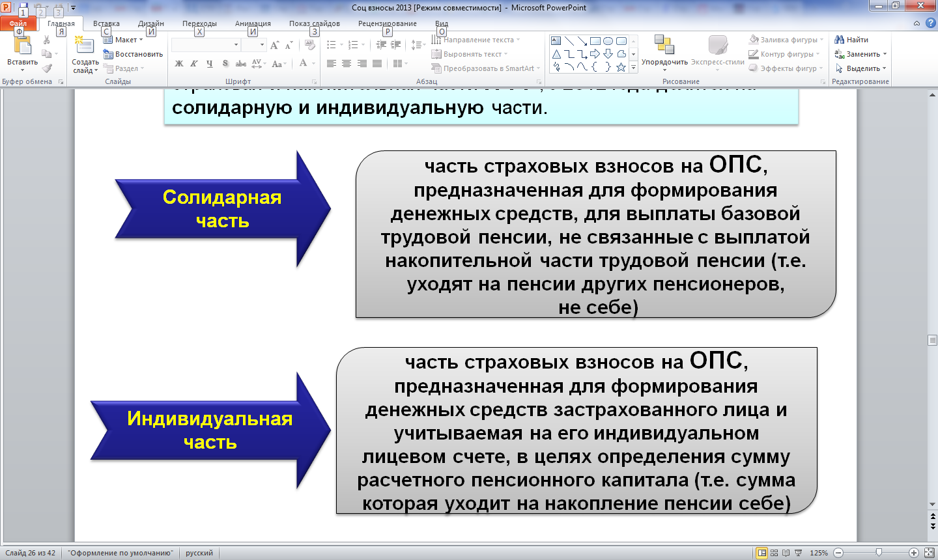Screen dimensions: 938x560
Task: Switch to the Дизайн tab
Action: click(x=150, y=23)
